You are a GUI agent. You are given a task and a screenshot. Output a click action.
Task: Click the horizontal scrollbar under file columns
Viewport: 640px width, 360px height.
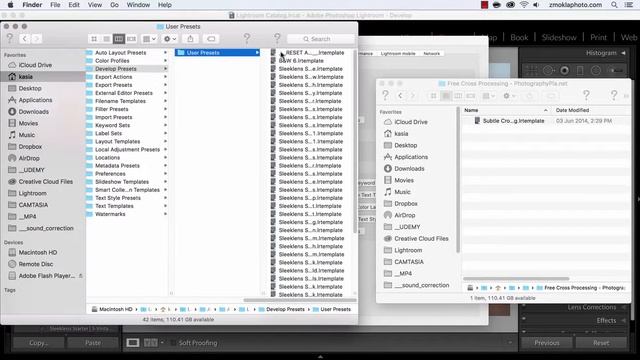pyautogui.click(x=300, y=300)
